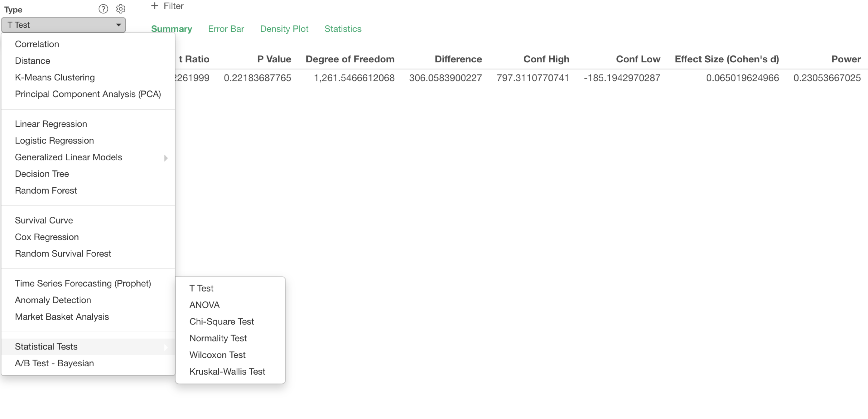The height and width of the screenshot is (419, 868).
Task: Select Survival Curve
Action: [88, 220]
